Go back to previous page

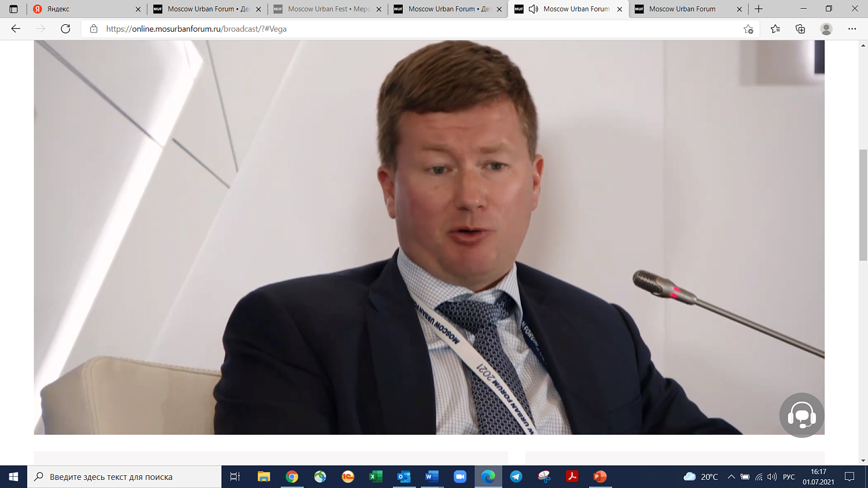pos(16,29)
